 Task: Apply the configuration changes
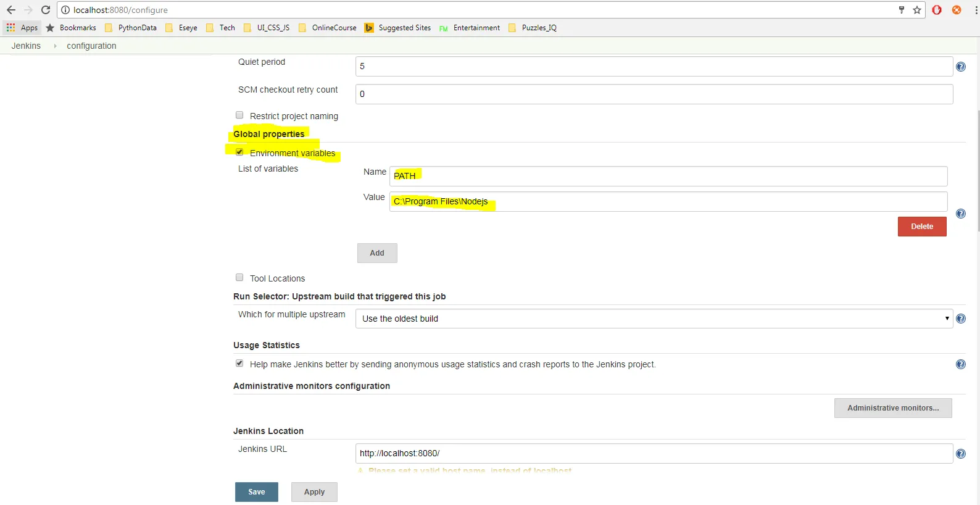[314, 492]
